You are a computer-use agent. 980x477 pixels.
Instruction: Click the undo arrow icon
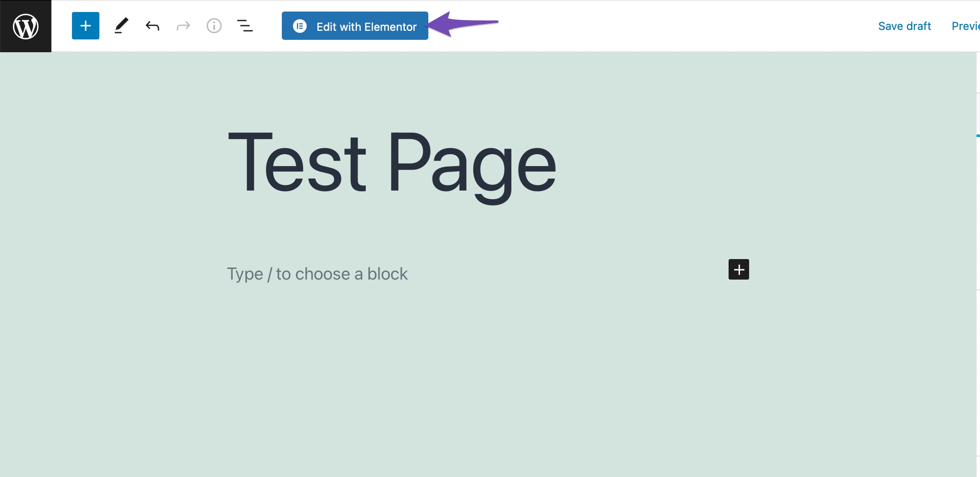[152, 26]
